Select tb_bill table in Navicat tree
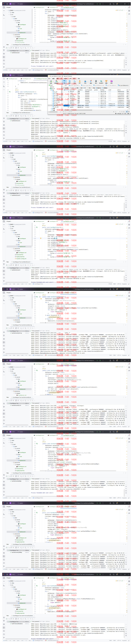 coord(56,92)
